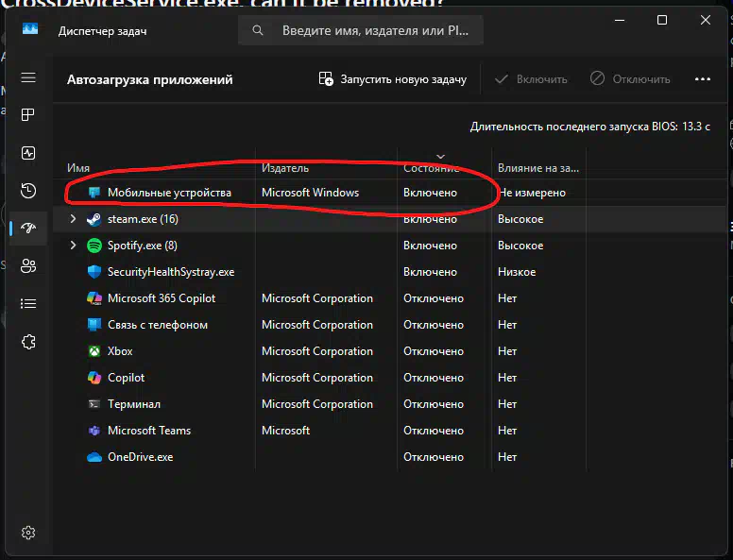Select the steam.exe (16) row
The image size is (733, 560).
[389, 219]
